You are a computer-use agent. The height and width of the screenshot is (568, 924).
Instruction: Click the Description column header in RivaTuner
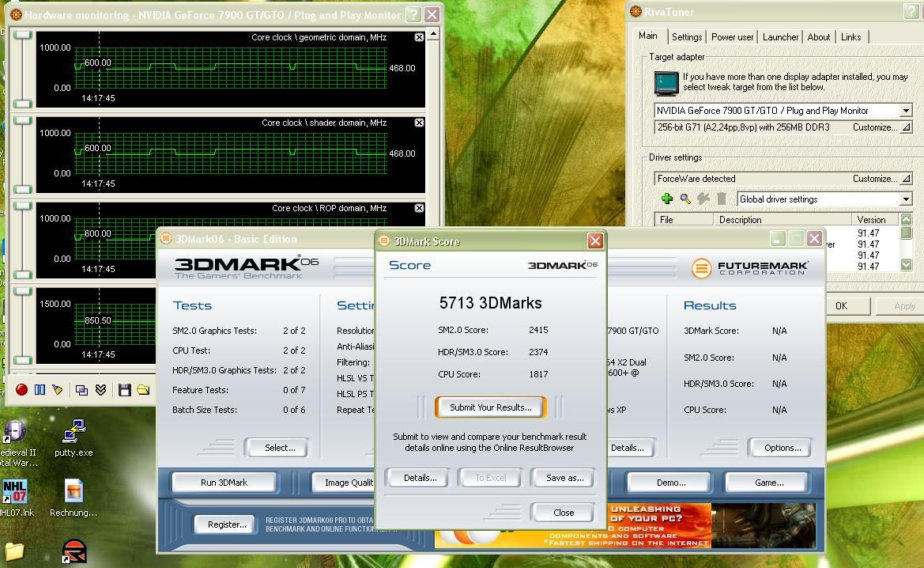coord(783,219)
